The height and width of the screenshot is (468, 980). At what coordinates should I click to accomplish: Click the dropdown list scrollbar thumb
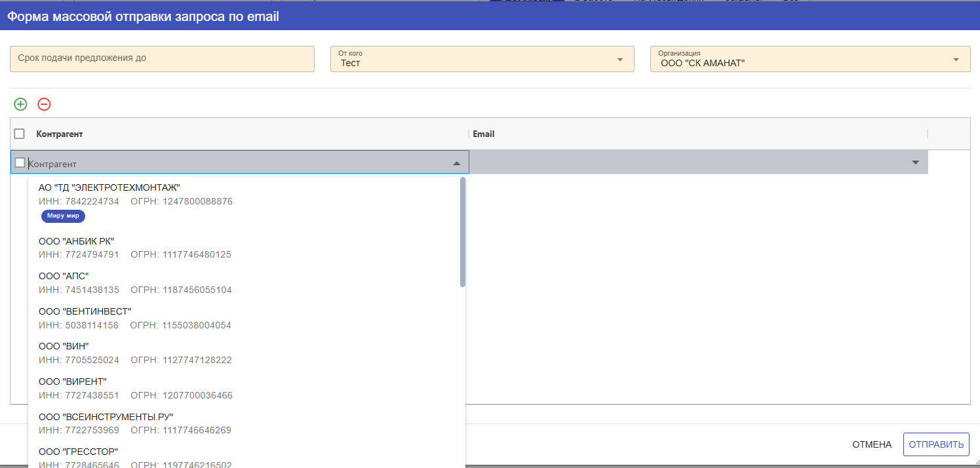tap(463, 233)
